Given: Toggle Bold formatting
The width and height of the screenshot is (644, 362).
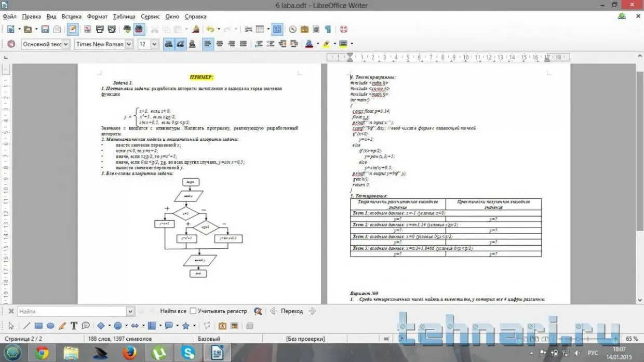Looking at the screenshot, I should click(x=168, y=44).
